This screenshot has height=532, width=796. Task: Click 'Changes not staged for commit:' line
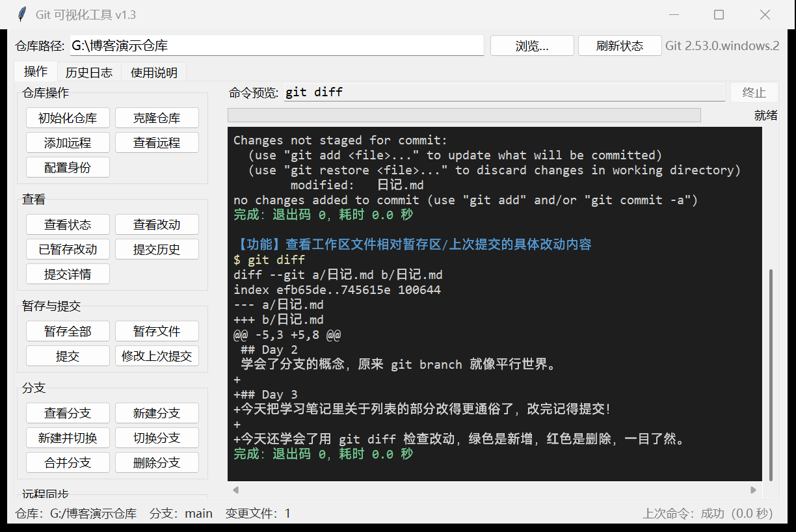tap(341, 140)
